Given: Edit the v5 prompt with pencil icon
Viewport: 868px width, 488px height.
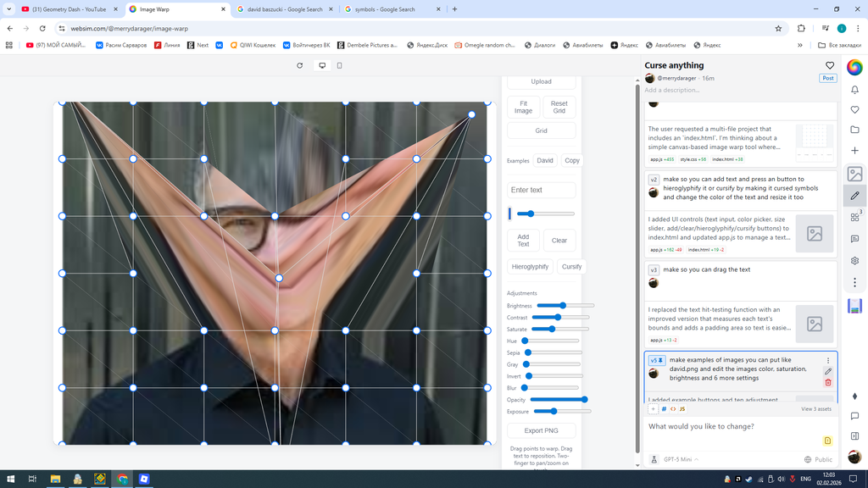Looking at the screenshot, I should coord(828,371).
